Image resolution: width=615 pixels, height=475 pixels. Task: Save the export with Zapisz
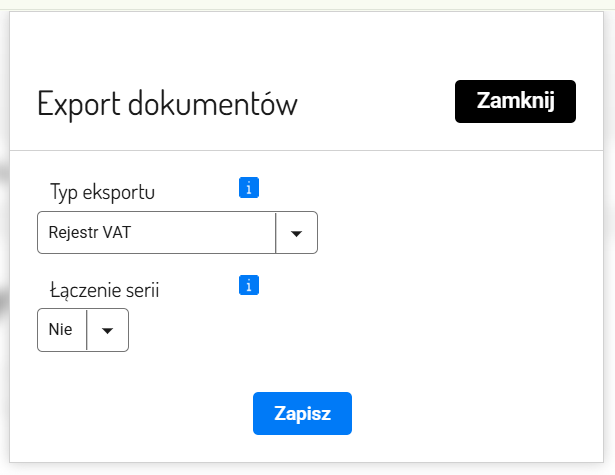click(302, 413)
